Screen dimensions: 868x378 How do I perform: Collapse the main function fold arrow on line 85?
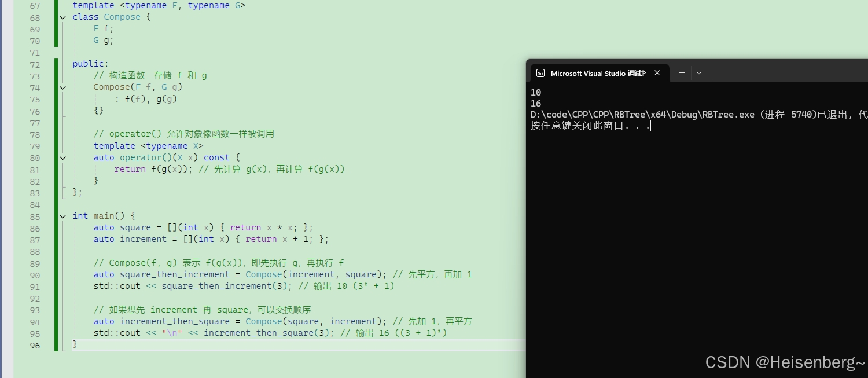pyautogui.click(x=62, y=216)
